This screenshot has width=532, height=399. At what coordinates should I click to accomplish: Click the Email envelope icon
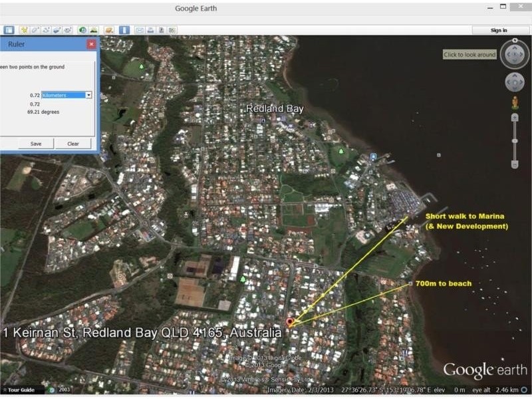[x=140, y=30]
